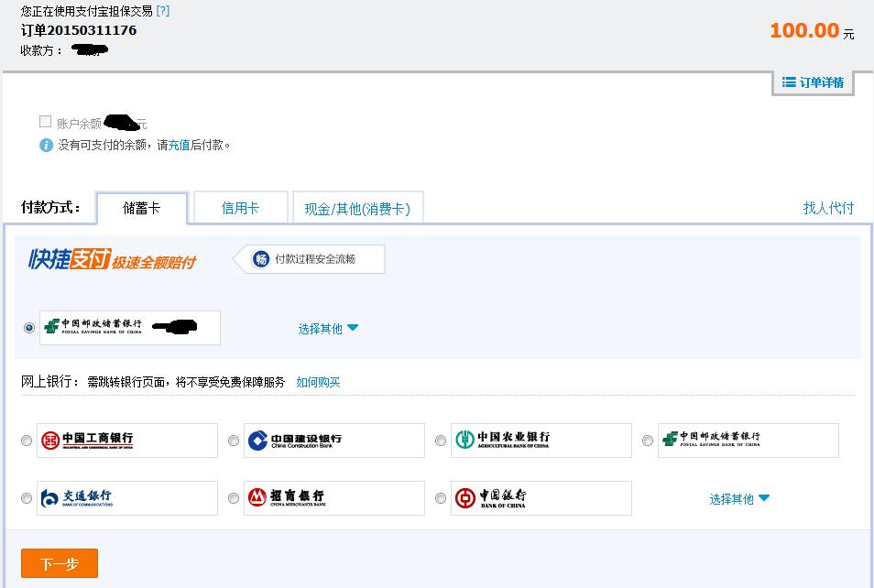
Task: Click the orange 下一步 button
Action: pyautogui.click(x=60, y=563)
